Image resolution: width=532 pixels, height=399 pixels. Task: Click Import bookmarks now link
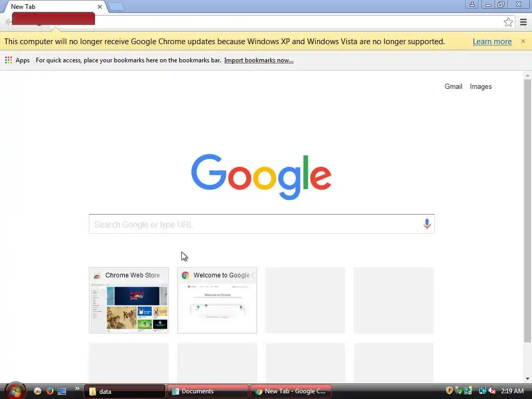[259, 60]
